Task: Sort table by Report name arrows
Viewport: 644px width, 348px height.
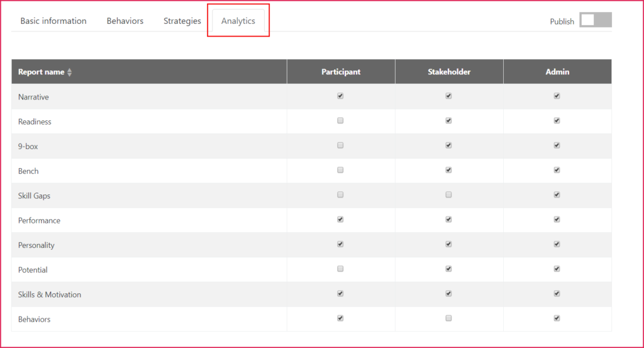Action: 70,72
